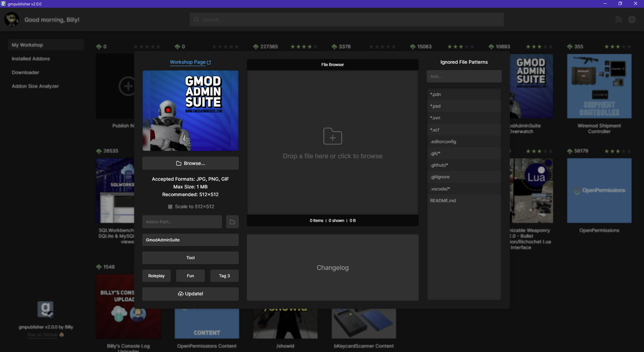The image size is (644, 352).
Task: Open the Tool addon type selector
Action: click(190, 257)
